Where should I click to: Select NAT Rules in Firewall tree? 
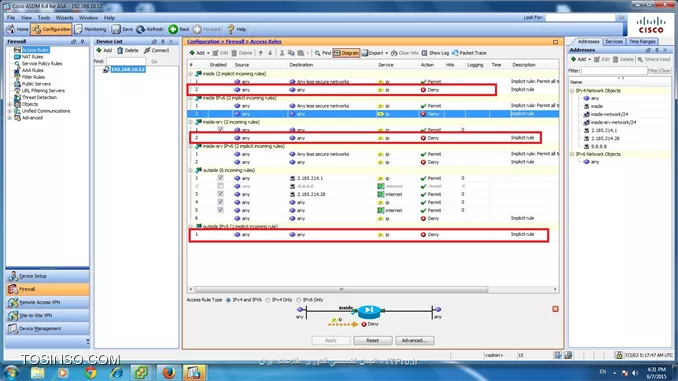tap(32, 57)
